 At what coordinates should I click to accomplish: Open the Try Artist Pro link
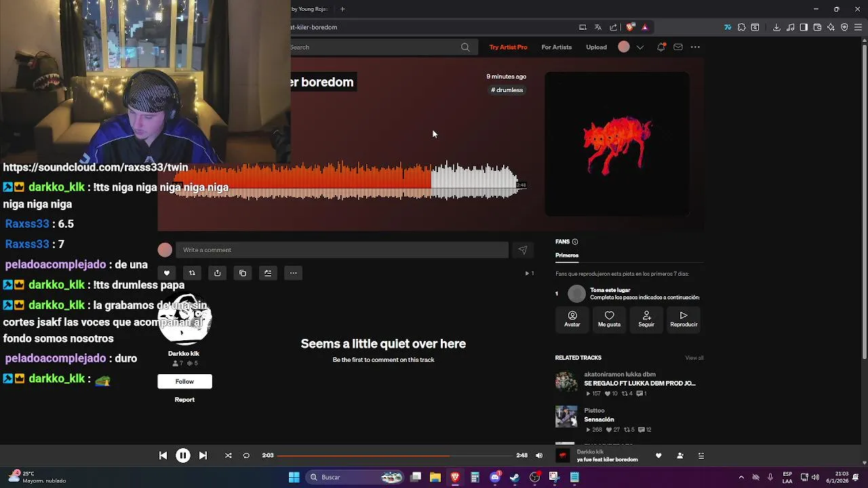tap(508, 47)
